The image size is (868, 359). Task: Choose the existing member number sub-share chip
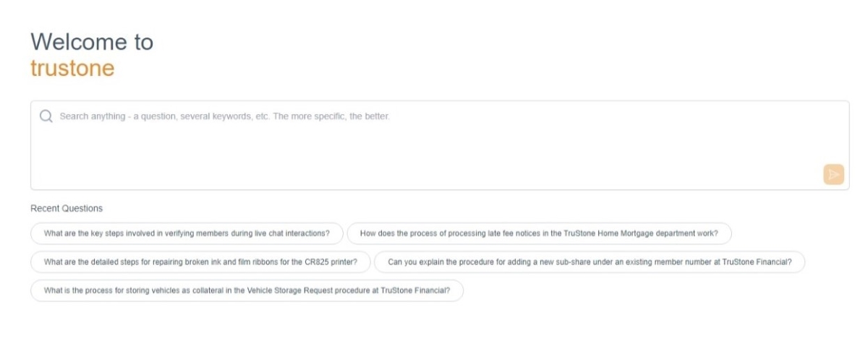click(x=589, y=262)
